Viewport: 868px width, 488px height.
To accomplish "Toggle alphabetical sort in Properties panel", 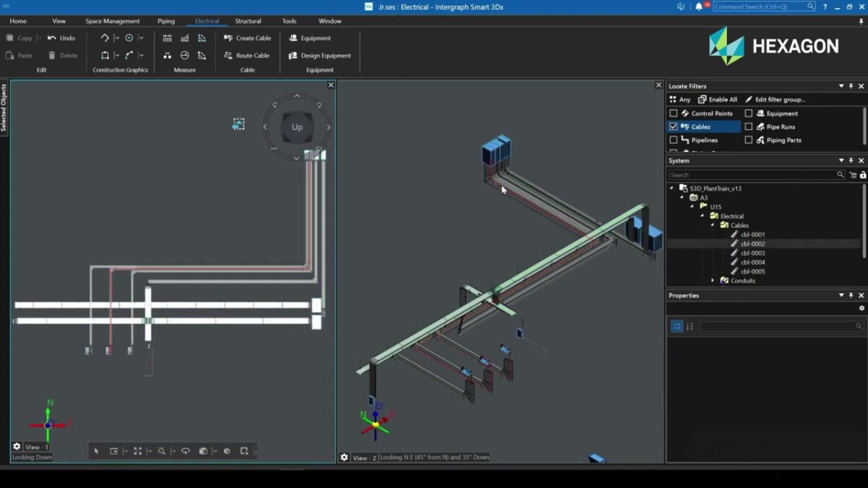I will coord(689,327).
